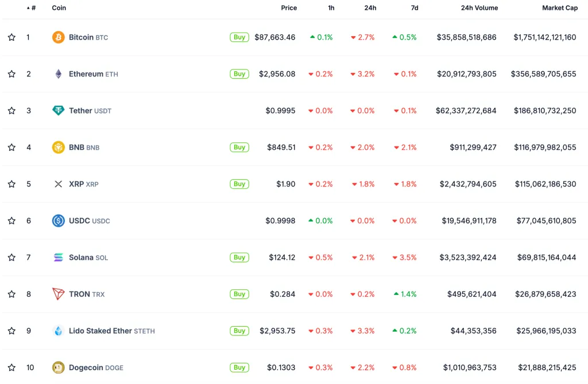Viewport: 588px width, 384px height.
Task: Favorite Bitcoin with its star toggle
Action: tap(11, 37)
